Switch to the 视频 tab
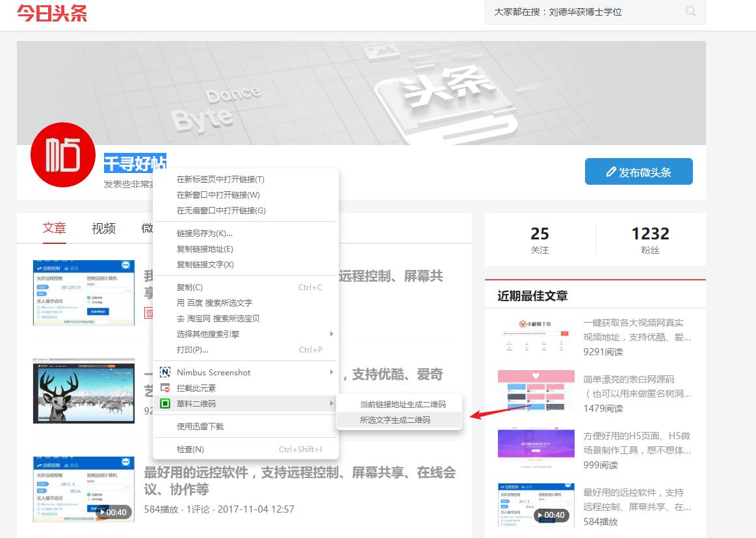This screenshot has height=538, width=756. click(x=102, y=229)
